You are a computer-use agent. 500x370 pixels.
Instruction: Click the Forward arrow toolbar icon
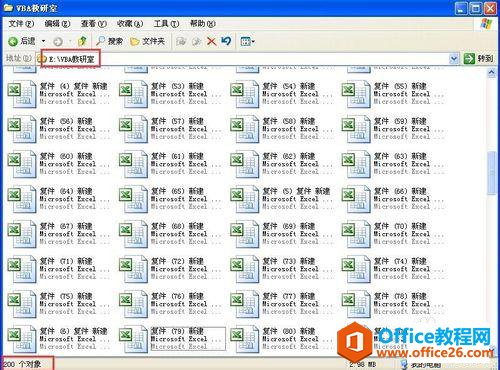point(58,41)
